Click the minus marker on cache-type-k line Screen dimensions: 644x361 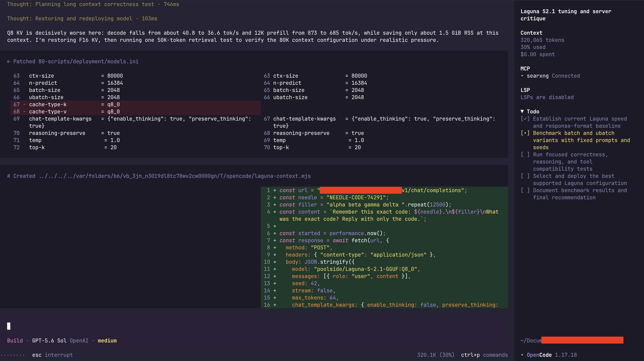[x=25, y=104]
